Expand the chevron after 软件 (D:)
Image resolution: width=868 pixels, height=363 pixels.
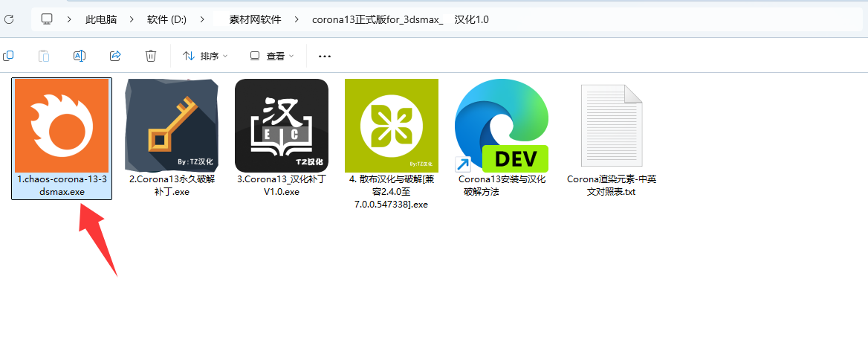point(201,19)
